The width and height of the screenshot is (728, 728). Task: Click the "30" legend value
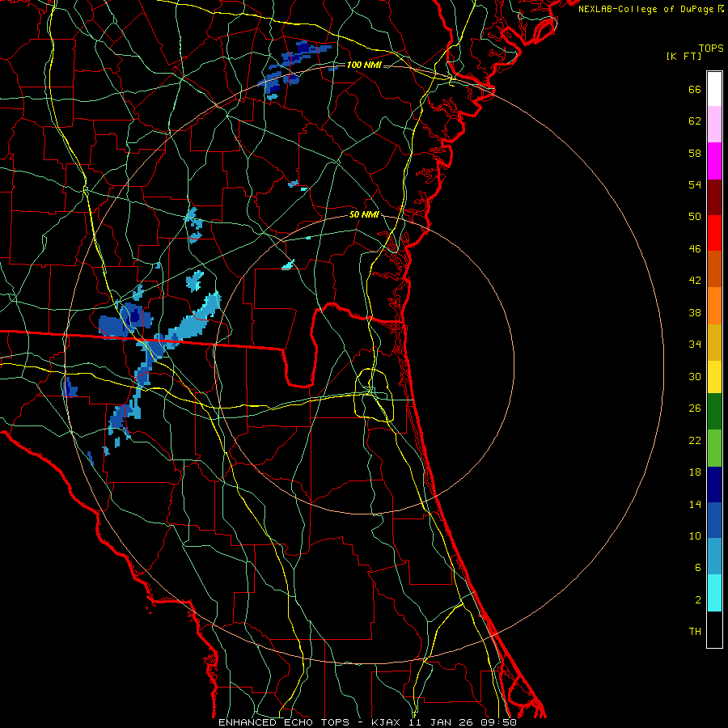[695, 376]
